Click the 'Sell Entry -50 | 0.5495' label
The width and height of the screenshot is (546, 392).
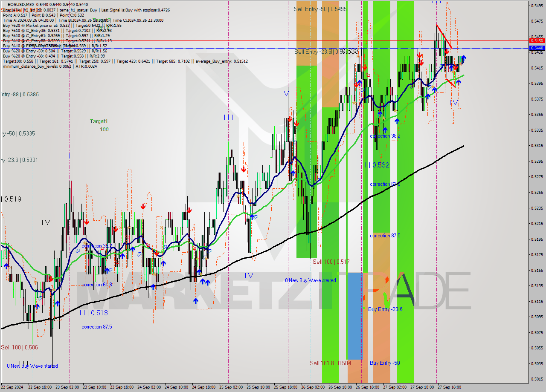point(320,9)
